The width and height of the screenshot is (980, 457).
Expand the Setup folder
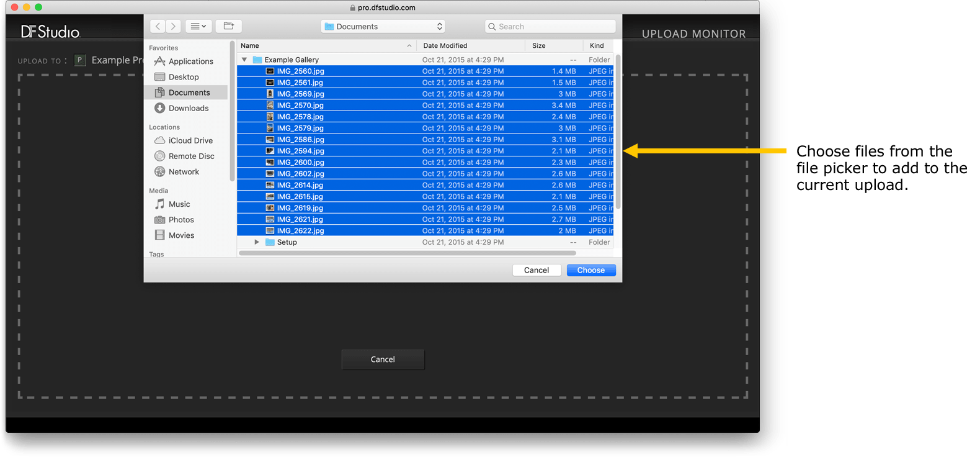pyautogui.click(x=257, y=242)
